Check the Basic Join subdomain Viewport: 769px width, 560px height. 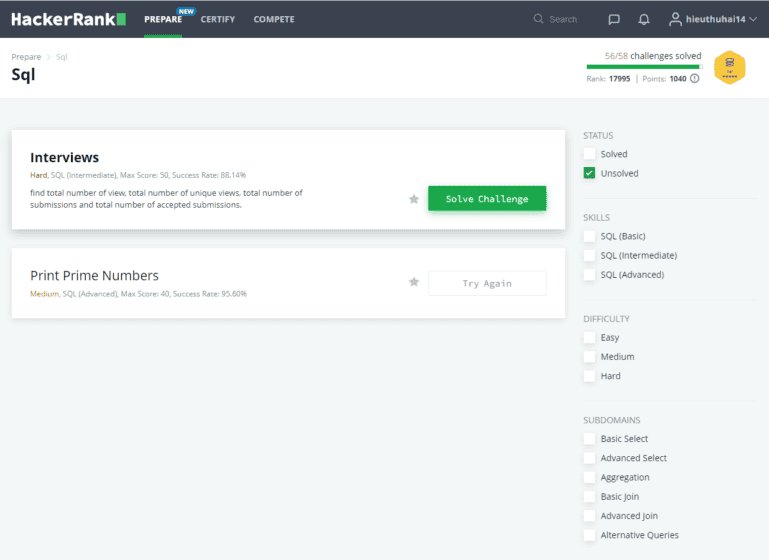point(590,496)
